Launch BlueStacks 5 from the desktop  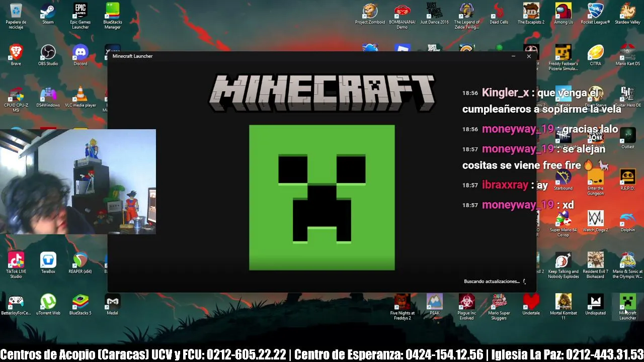(x=80, y=305)
